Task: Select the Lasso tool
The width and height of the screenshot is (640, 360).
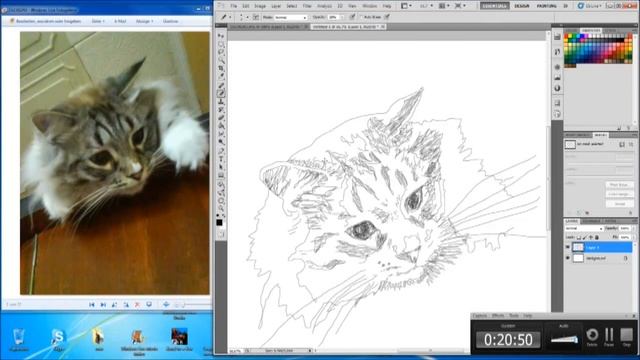Action: (221, 53)
